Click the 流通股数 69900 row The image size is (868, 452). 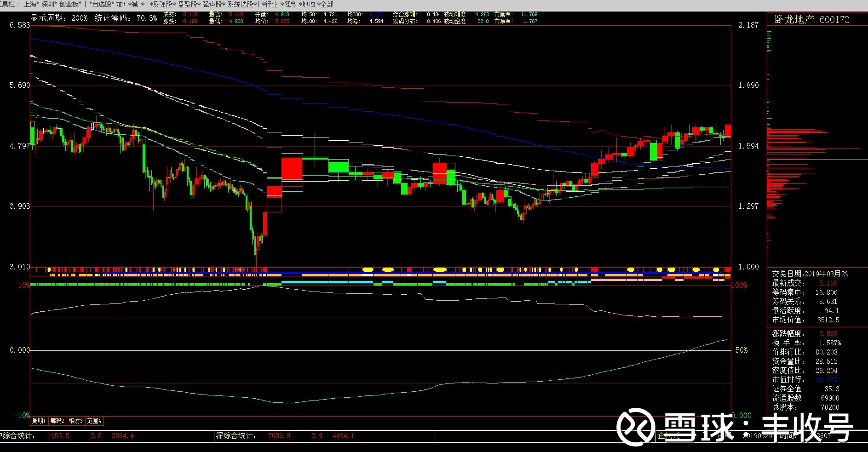point(805,398)
